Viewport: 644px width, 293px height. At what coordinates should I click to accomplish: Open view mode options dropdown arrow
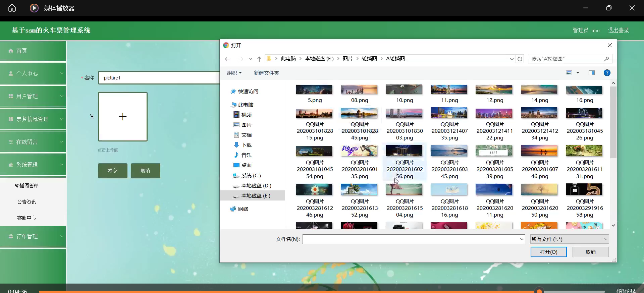[x=578, y=73]
